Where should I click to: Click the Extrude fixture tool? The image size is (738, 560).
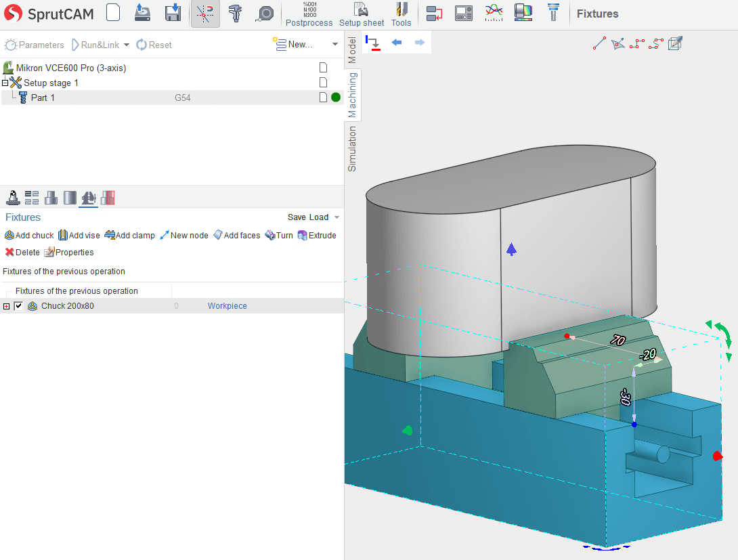coord(317,236)
